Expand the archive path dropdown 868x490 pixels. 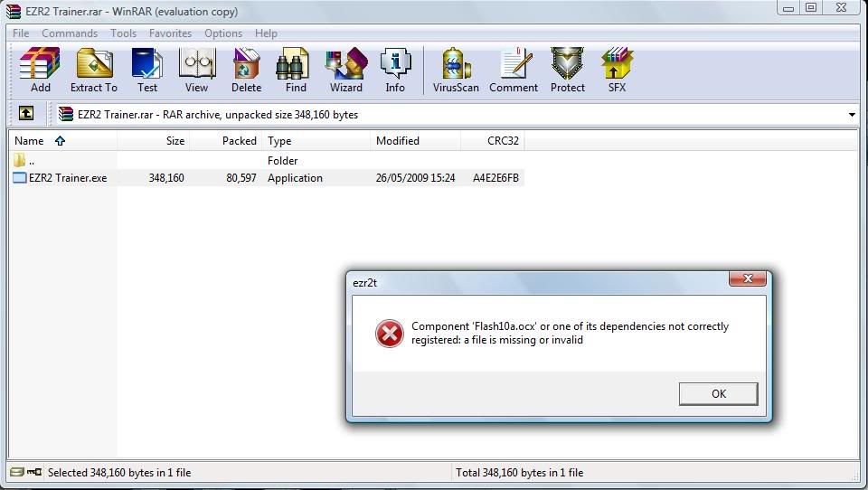[x=851, y=115]
